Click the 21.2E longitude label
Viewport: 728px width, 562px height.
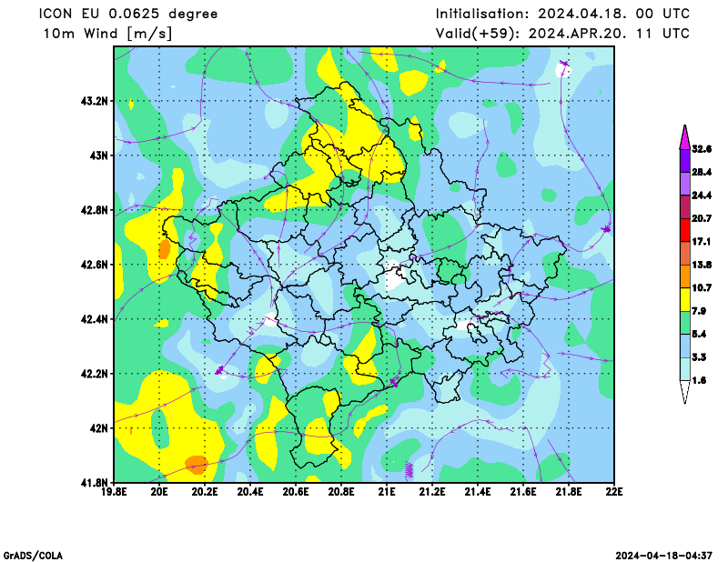click(432, 491)
